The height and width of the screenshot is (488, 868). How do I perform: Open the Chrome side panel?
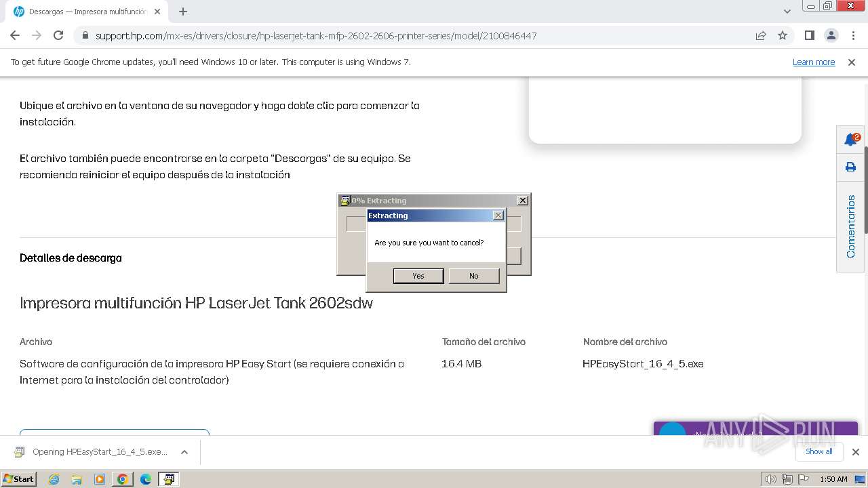809,35
